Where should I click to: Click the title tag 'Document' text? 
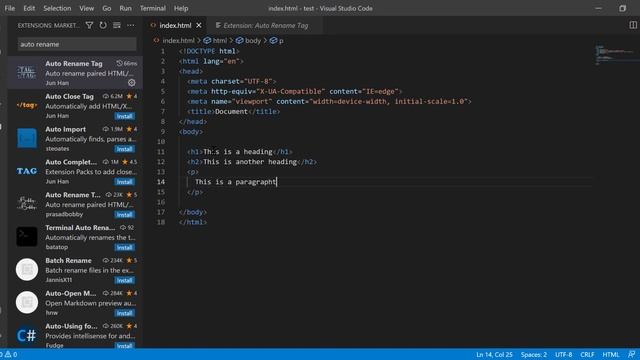tap(231, 111)
